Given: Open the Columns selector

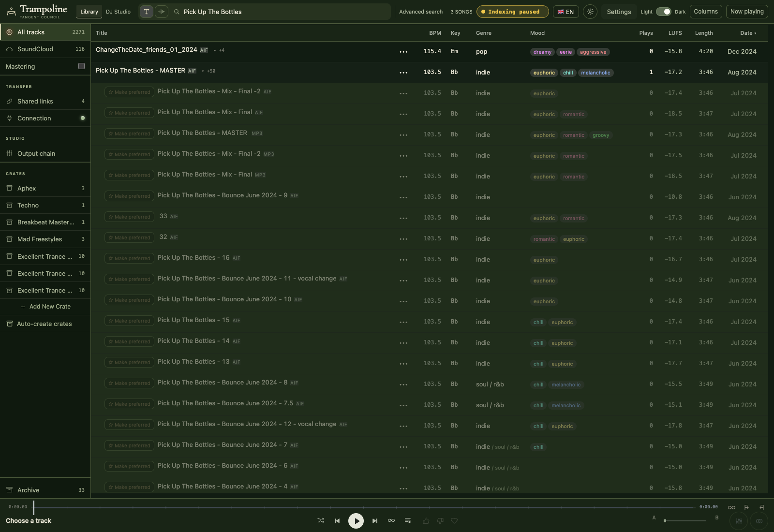Looking at the screenshot, I should click(706, 12).
